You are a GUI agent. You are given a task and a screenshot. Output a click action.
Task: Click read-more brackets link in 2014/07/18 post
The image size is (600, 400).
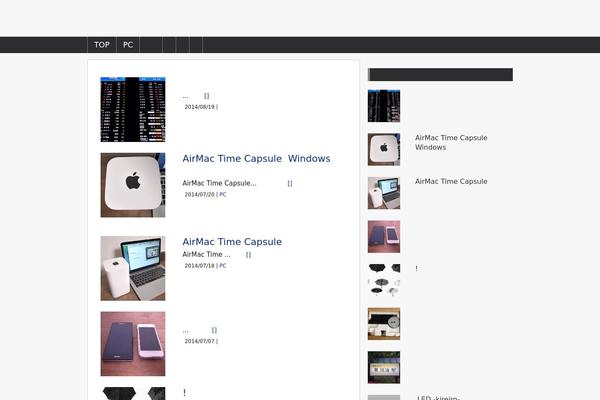pyautogui.click(x=248, y=255)
